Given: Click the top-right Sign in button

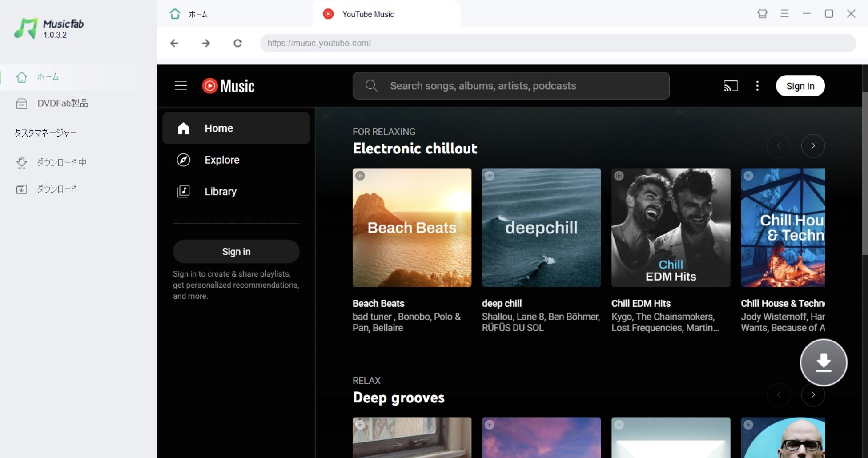Looking at the screenshot, I should (800, 86).
